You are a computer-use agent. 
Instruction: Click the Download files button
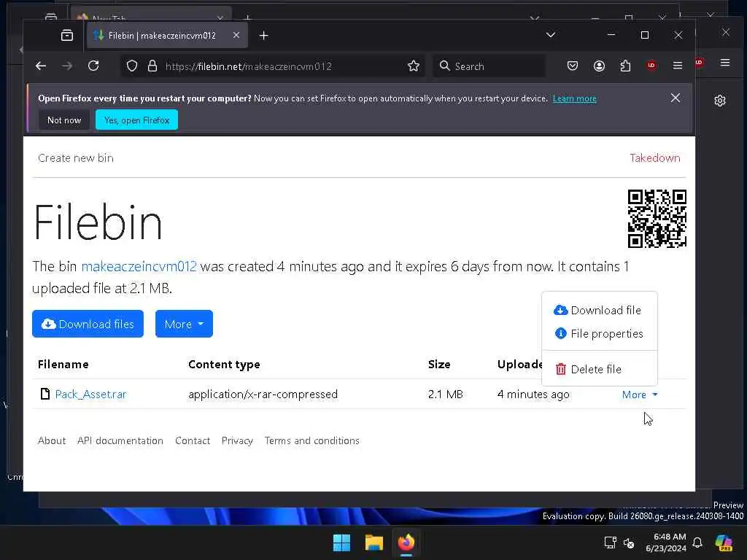[x=88, y=324]
